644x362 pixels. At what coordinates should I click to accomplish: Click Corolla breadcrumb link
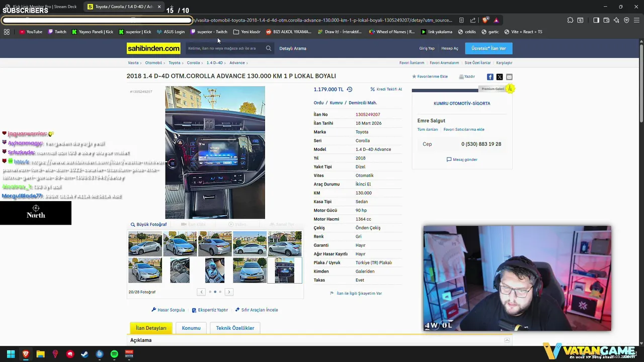pos(193,63)
